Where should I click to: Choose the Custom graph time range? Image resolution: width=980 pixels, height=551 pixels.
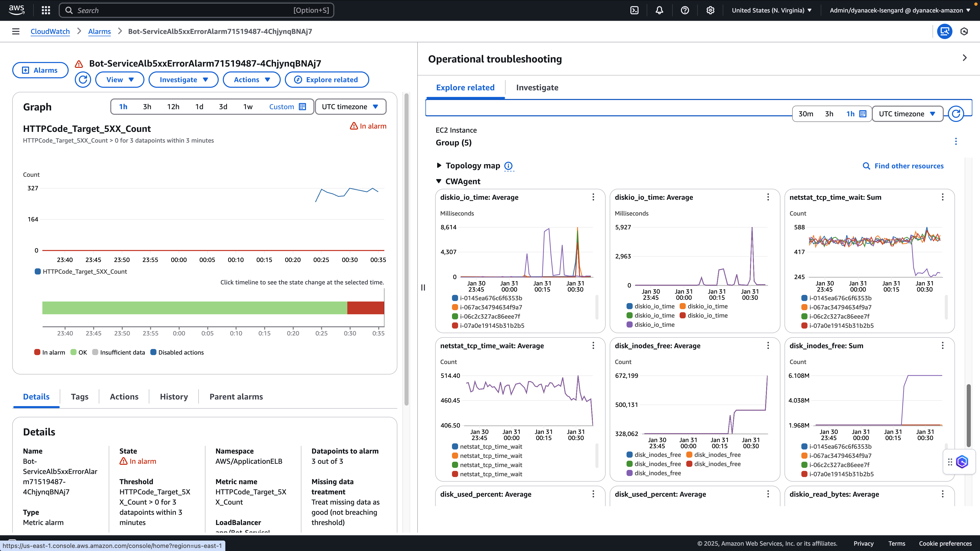pos(288,106)
